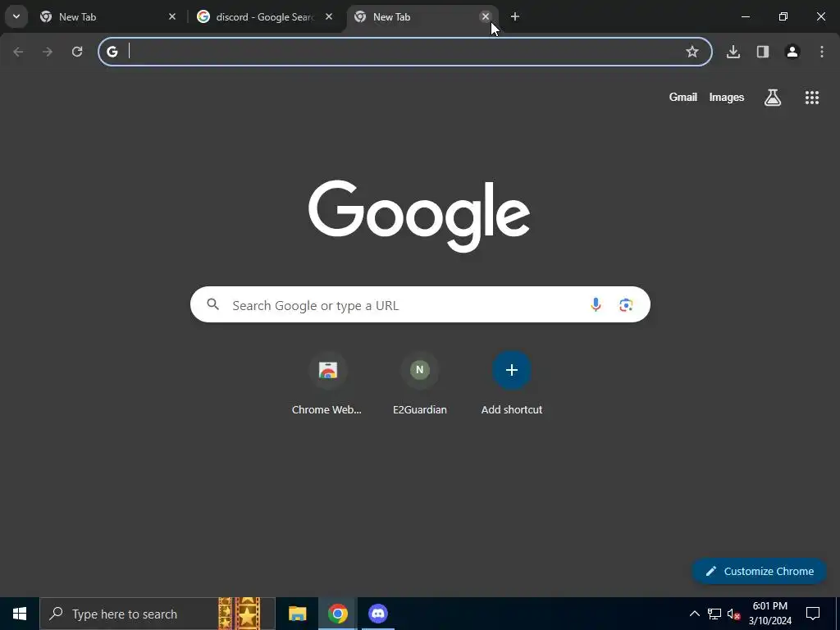Open the Gmail link

coord(683,97)
